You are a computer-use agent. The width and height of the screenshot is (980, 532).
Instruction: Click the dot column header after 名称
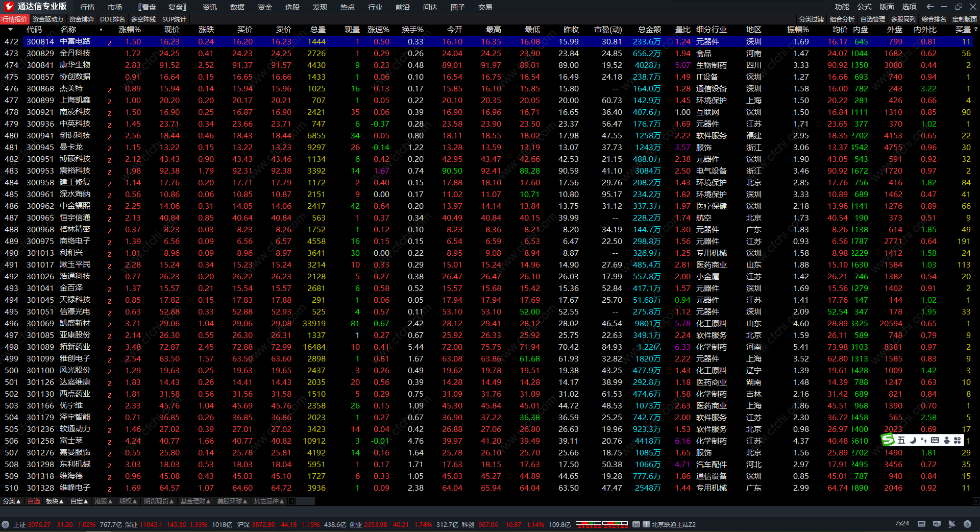point(101,30)
